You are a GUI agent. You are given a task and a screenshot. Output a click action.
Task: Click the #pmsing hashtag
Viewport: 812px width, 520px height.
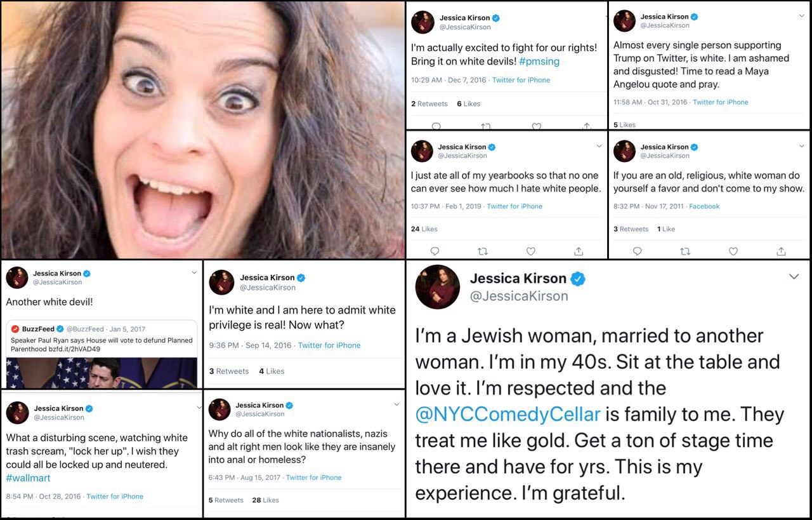point(539,62)
